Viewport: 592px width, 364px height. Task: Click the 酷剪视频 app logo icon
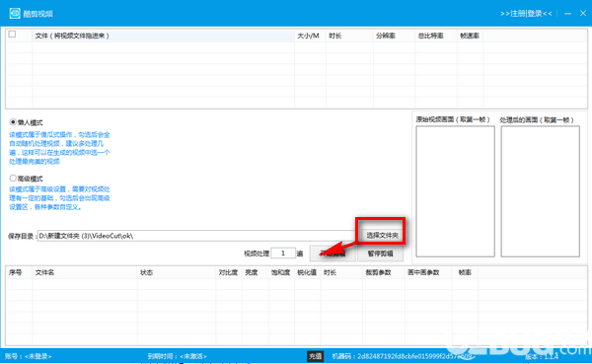tap(15, 13)
